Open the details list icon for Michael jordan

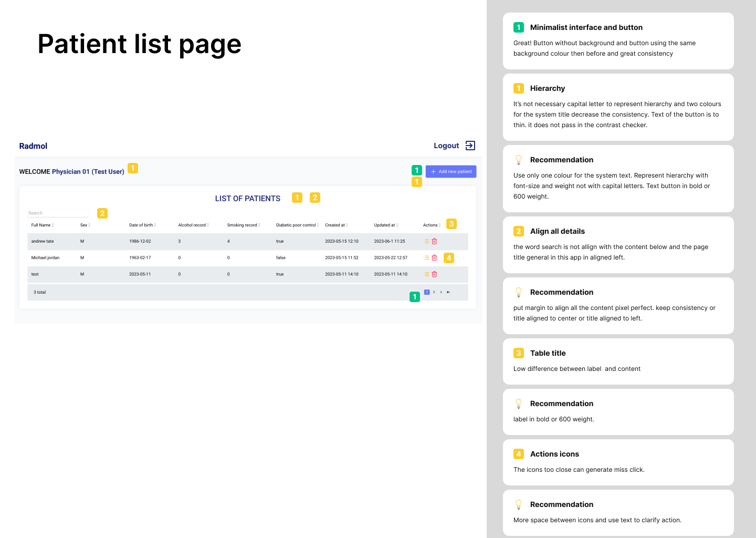point(426,257)
